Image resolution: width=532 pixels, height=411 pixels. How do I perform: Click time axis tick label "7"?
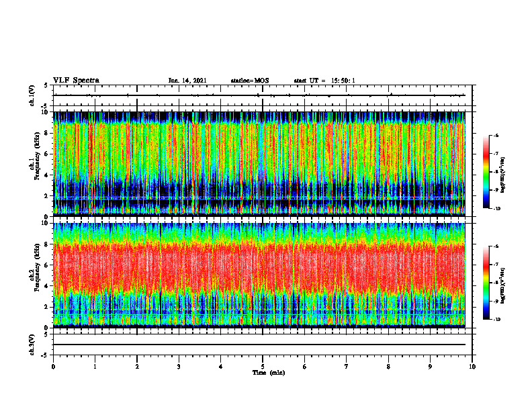coord(347,367)
